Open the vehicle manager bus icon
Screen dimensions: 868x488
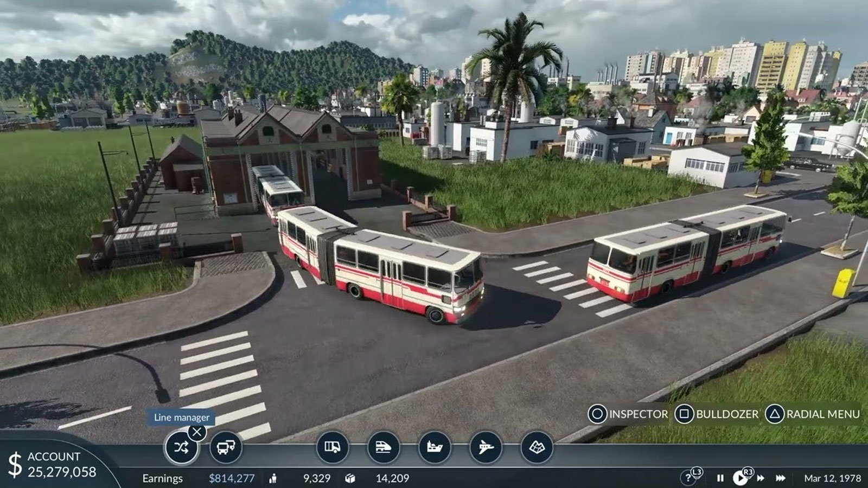tap(226, 447)
